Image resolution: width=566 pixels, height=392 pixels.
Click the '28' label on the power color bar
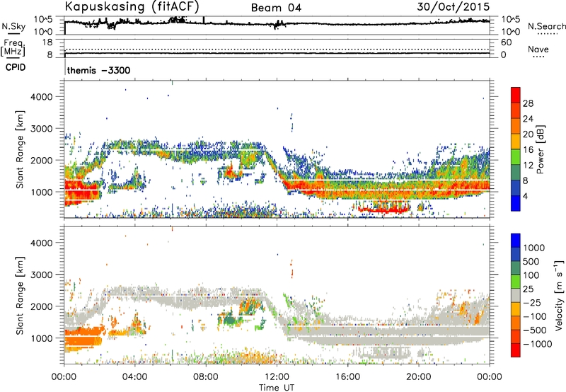coord(528,103)
